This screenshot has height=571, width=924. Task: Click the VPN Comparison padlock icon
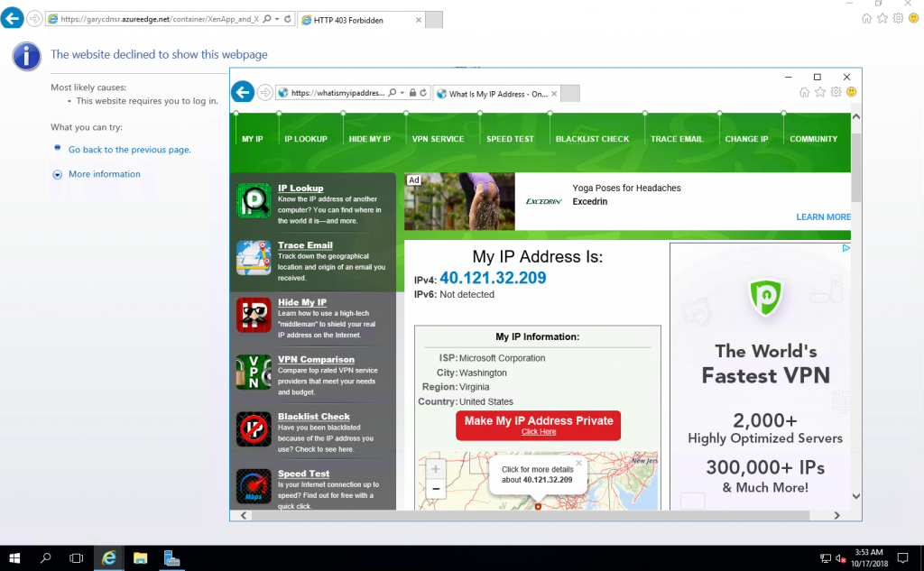pyautogui.click(x=254, y=372)
